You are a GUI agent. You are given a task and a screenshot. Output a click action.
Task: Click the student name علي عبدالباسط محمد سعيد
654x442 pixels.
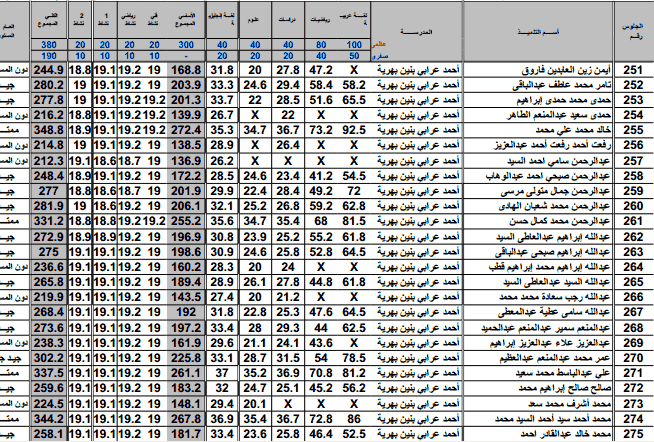click(x=563, y=373)
